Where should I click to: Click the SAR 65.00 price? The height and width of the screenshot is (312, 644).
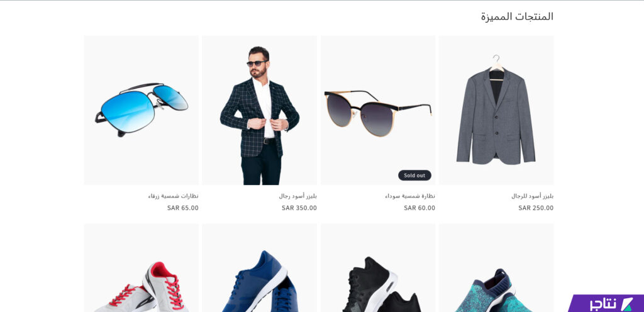pos(183,208)
